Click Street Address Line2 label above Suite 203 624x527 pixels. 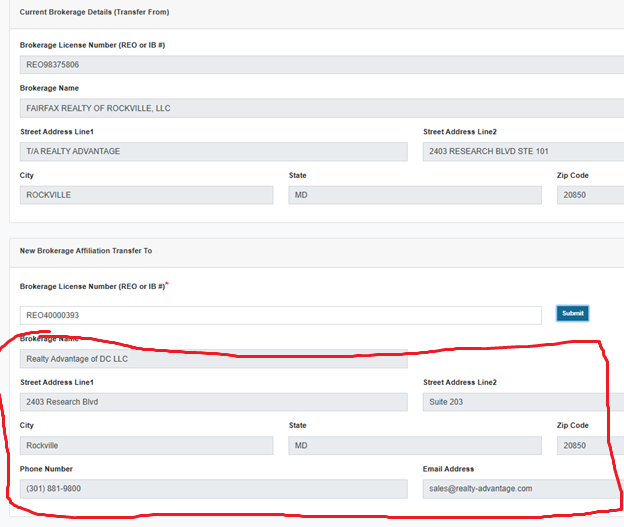point(460,382)
